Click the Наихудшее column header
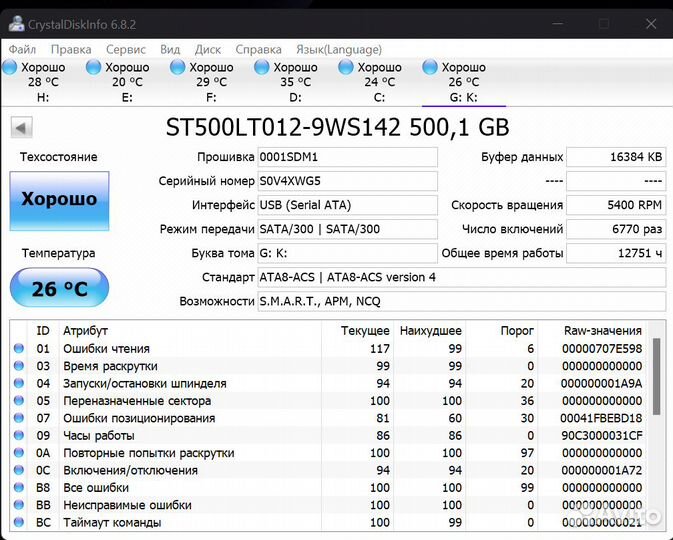 [430, 331]
